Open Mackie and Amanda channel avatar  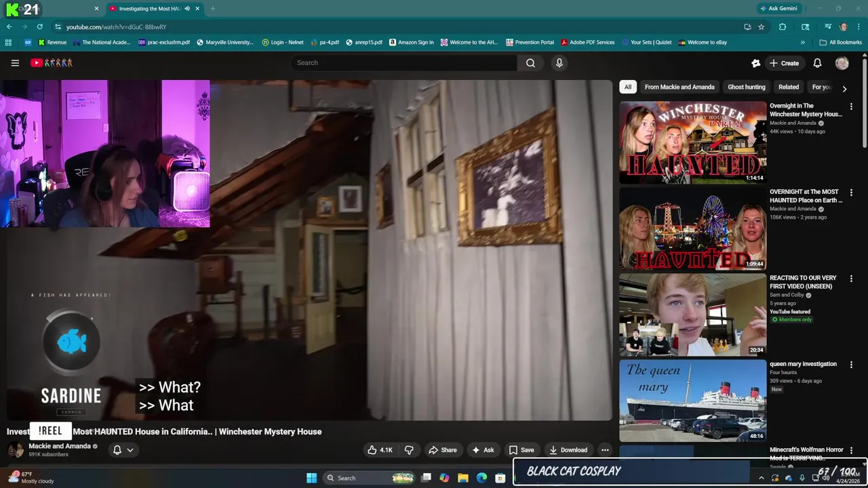point(15,450)
